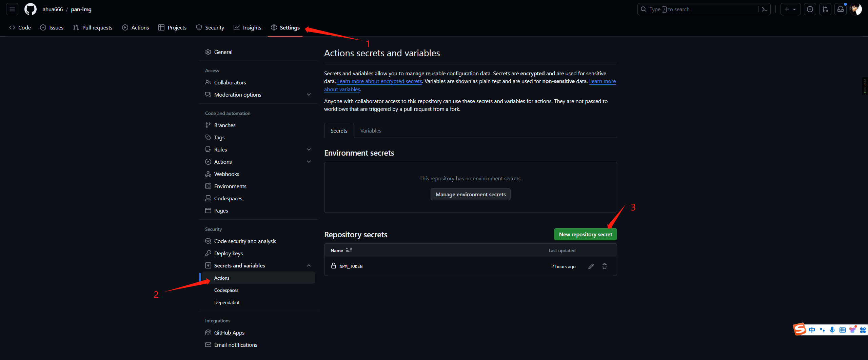
Task: Open the notifications inbox icon
Action: click(x=841, y=9)
